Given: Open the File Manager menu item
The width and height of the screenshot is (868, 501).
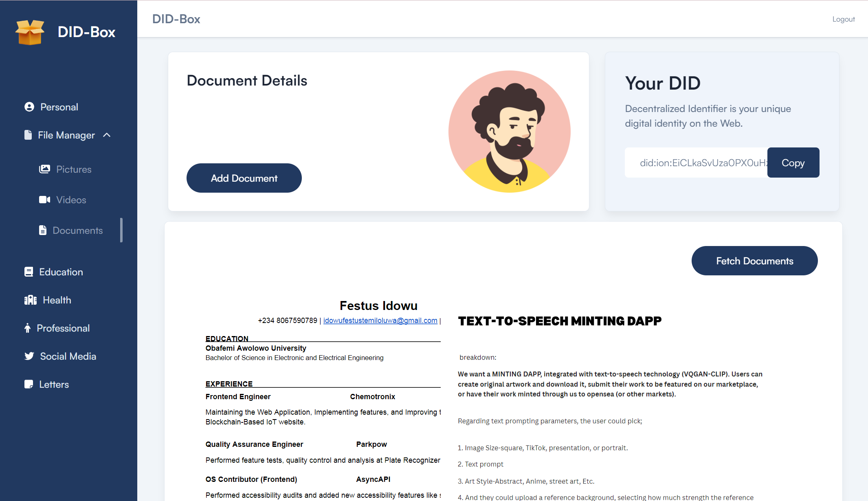Looking at the screenshot, I should coord(66,135).
